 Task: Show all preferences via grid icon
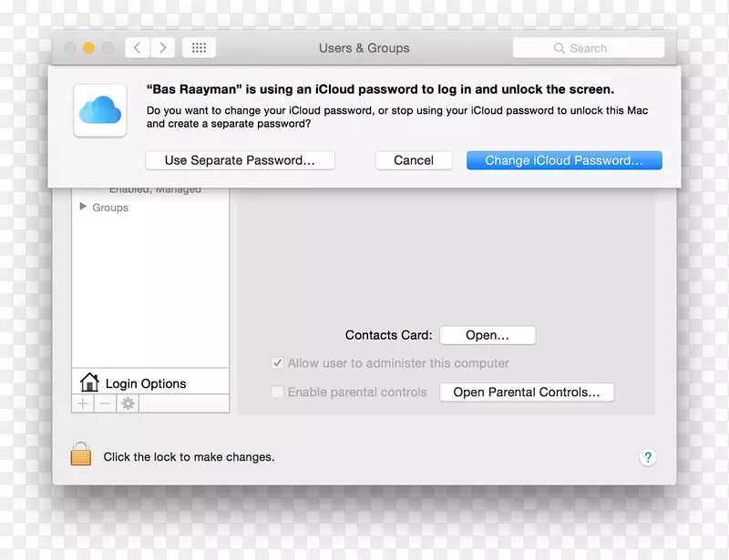click(x=199, y=48)
